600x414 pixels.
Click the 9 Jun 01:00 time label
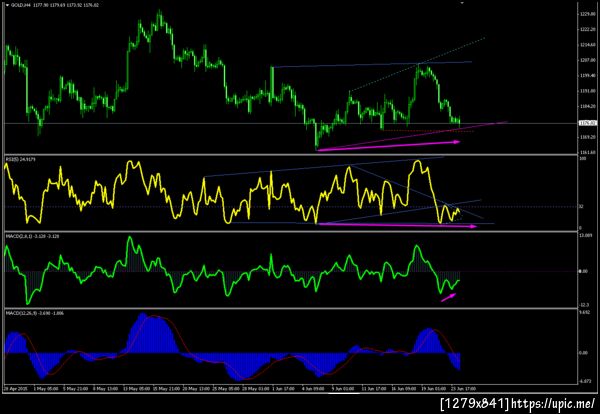(343, 388)
